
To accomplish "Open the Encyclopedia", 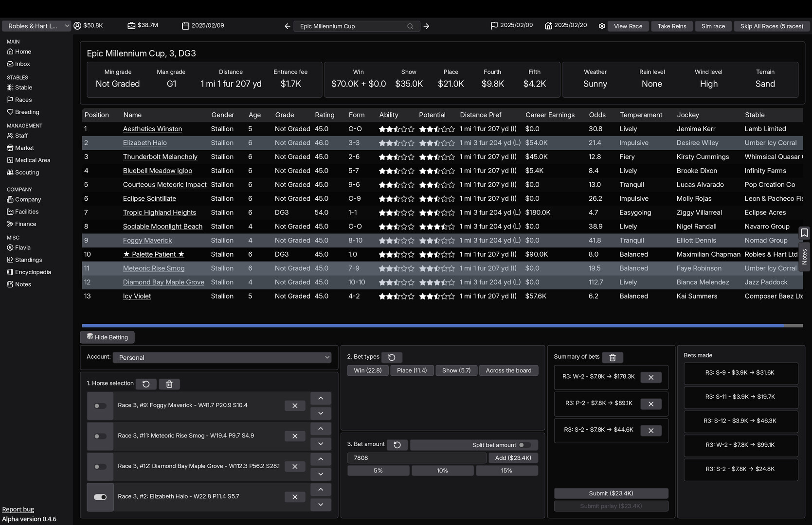I will pyautogui.click(x=33, y=272).
